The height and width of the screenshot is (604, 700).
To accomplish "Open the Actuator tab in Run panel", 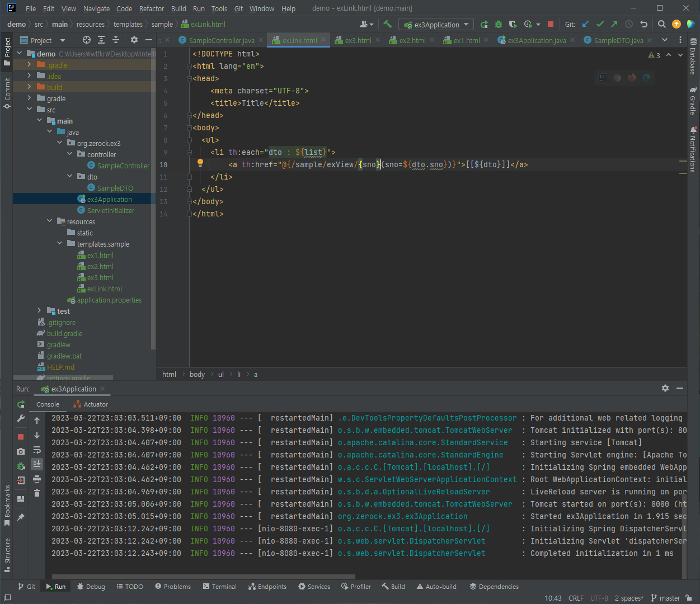I will [91, 404].
